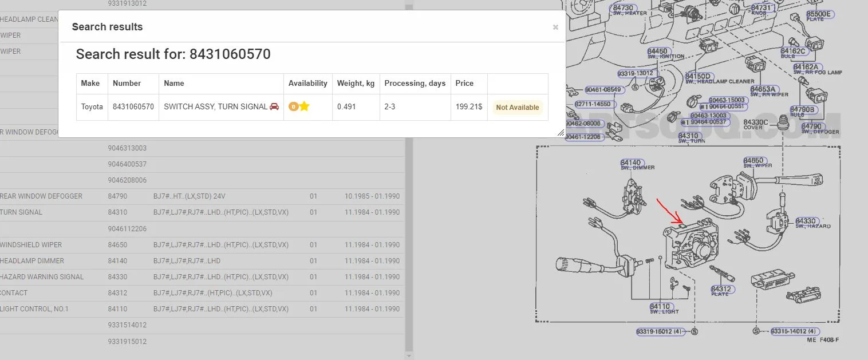Click part number 8431060570 in results table
Screen dimensions: 868x360
coord(133,107)
